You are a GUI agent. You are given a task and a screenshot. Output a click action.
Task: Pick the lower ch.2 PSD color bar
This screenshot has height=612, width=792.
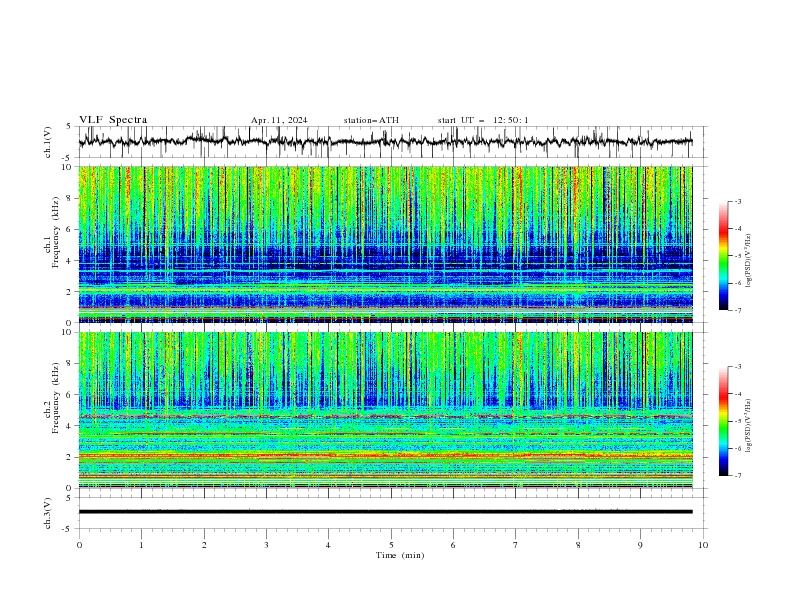click(x=724, y=421)
